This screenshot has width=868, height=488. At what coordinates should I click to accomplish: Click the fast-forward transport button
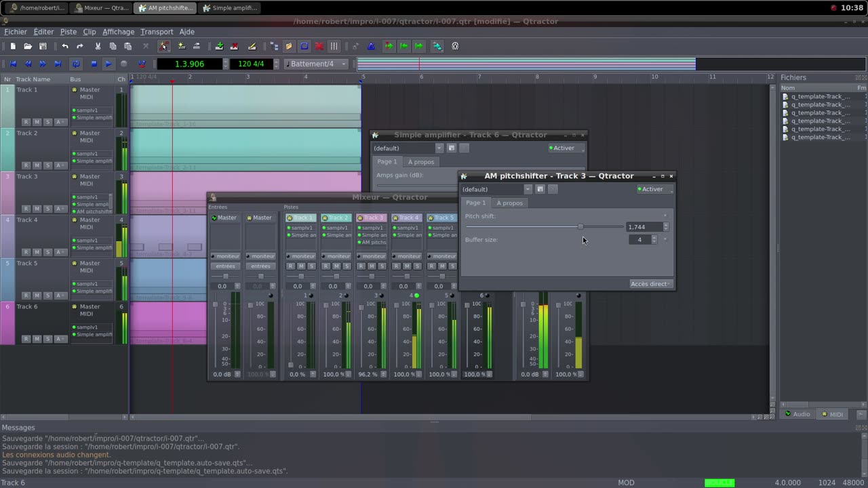43,64
